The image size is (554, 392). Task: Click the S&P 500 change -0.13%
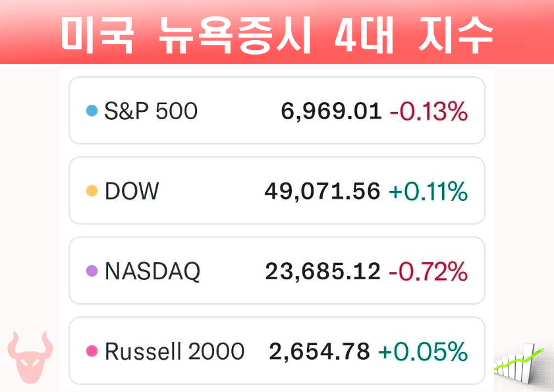click(x=429, y=111)
